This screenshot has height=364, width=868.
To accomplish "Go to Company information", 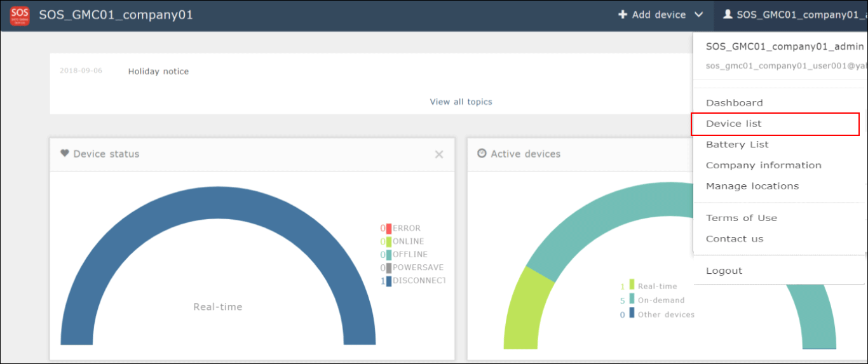I will click(763, 165).
